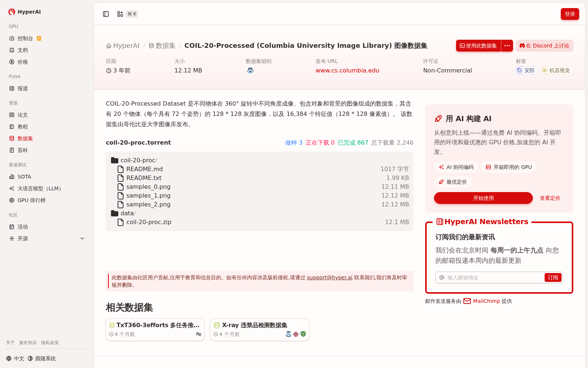Open 报道 in the sidebar
The image size is (588, 368).
[47, 88]
